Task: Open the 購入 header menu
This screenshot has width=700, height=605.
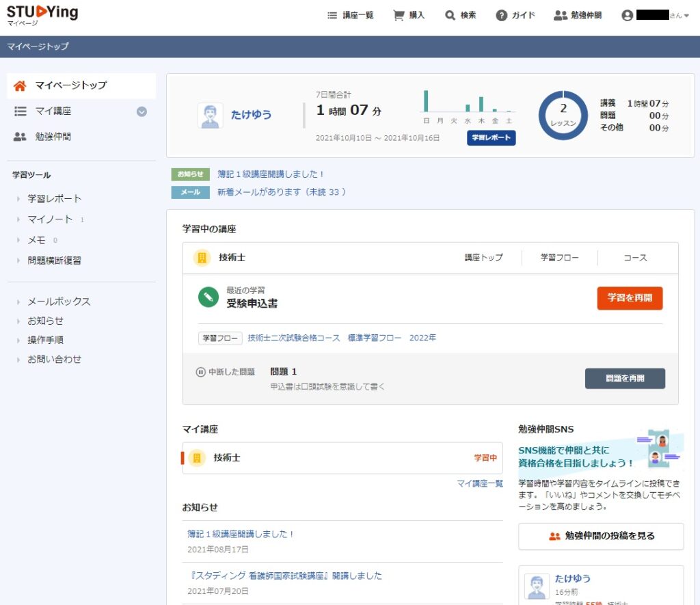Action: pos(409,16)
